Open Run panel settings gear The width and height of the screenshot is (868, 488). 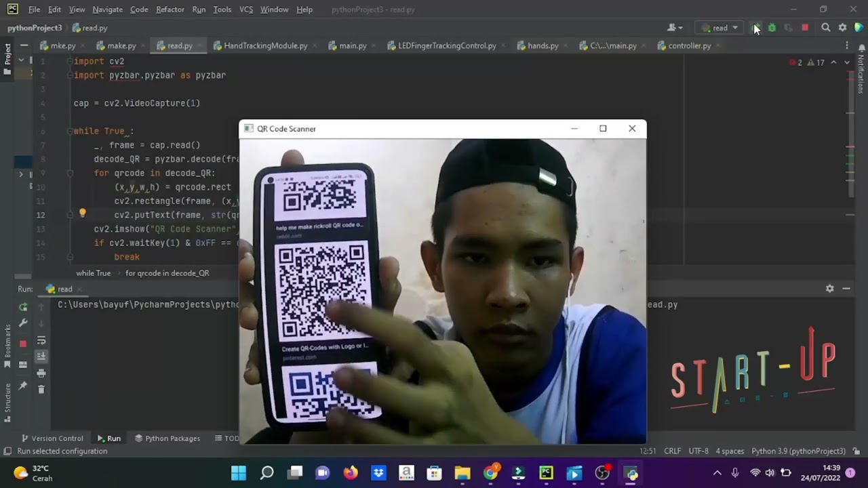point(829,289)
